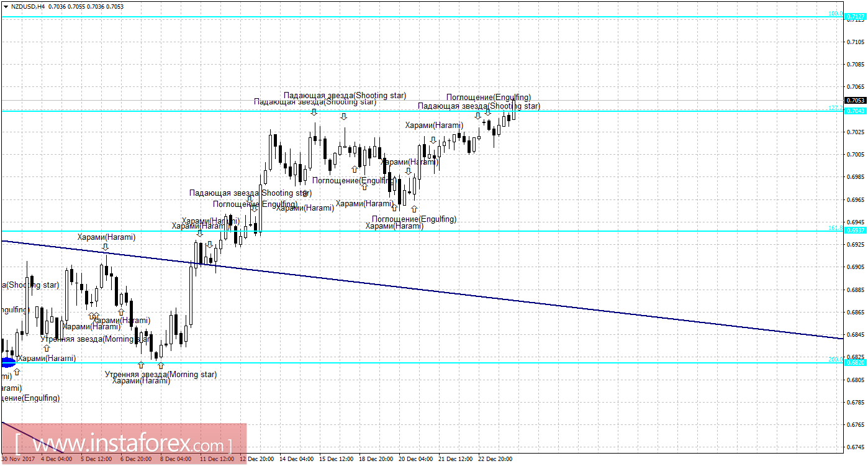Viewport: 868px width, 466px height.
Task: Open the chart menu triangle beside NZDUSD,H4
Action: tap(6, 6)
